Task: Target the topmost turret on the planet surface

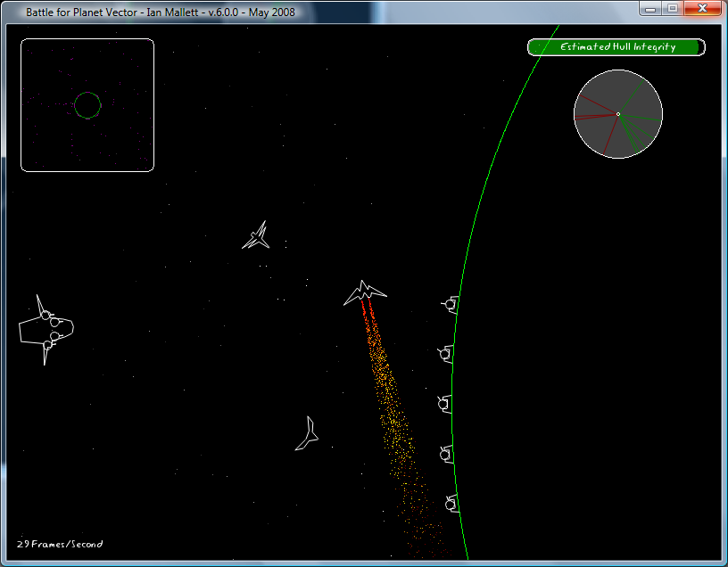Action: [451, 305]
